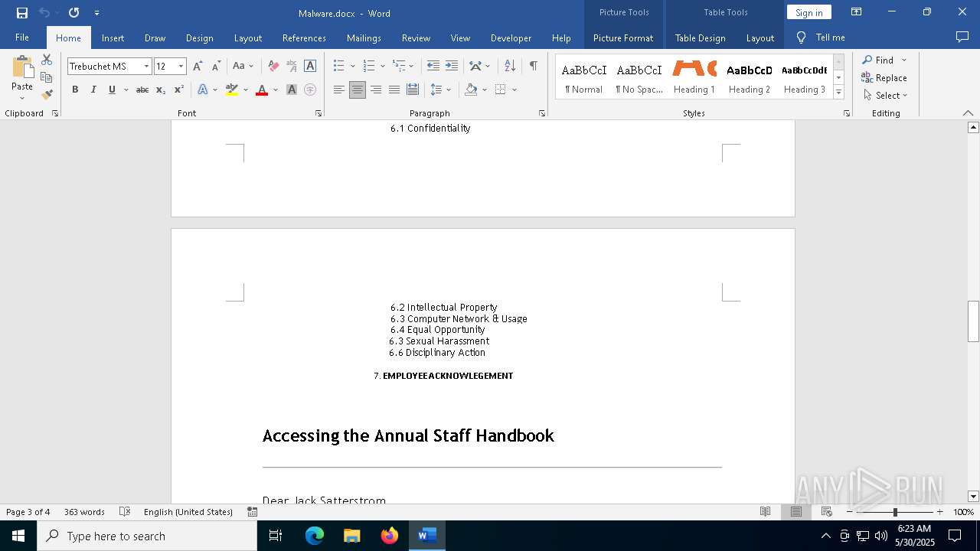
Task: Switch to Web Layout view
Action: click(x=827, y=512)
